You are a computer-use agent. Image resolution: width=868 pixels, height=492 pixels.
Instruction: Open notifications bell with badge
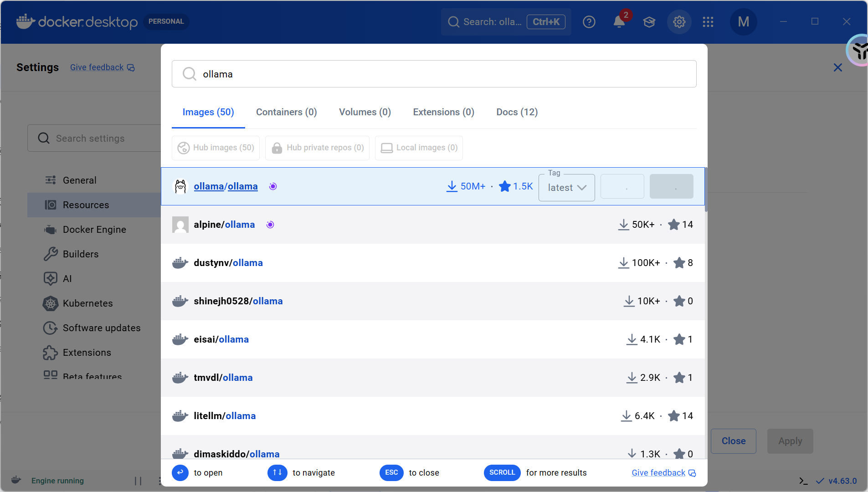(x=619, y=21)
